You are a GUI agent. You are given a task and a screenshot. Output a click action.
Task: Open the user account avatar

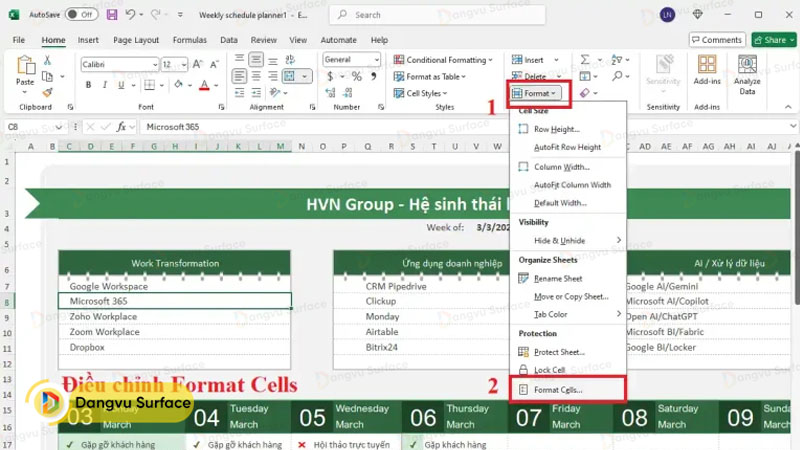pyautogui.click(x=667, y=15)
